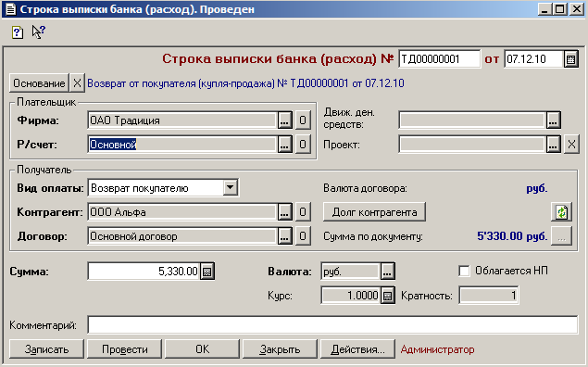Click the Записать button
Screen dimensions: 588x367
(46, 349)
